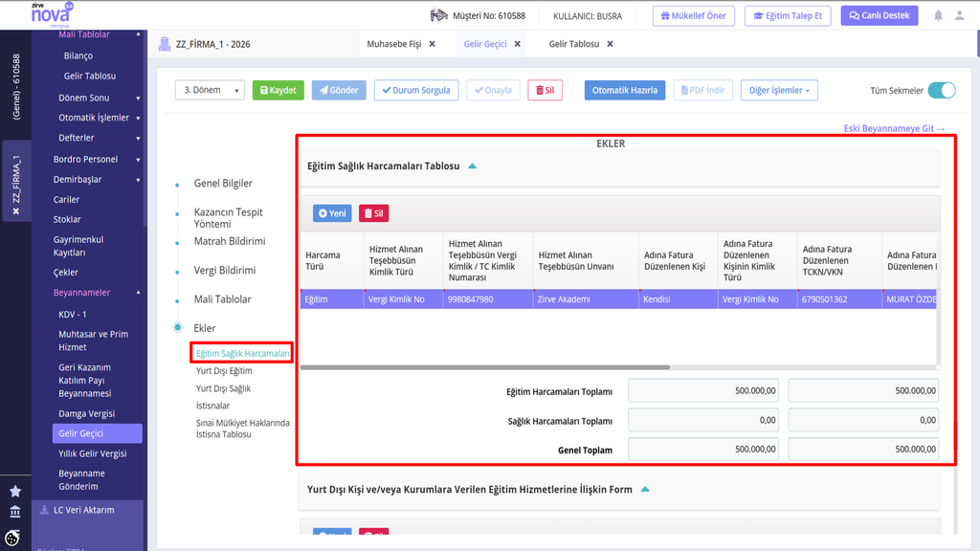This screenshot has height=551, width=980.
Task: Collapse the Beyannameler sidebar menu
Action: pos(138,293)
